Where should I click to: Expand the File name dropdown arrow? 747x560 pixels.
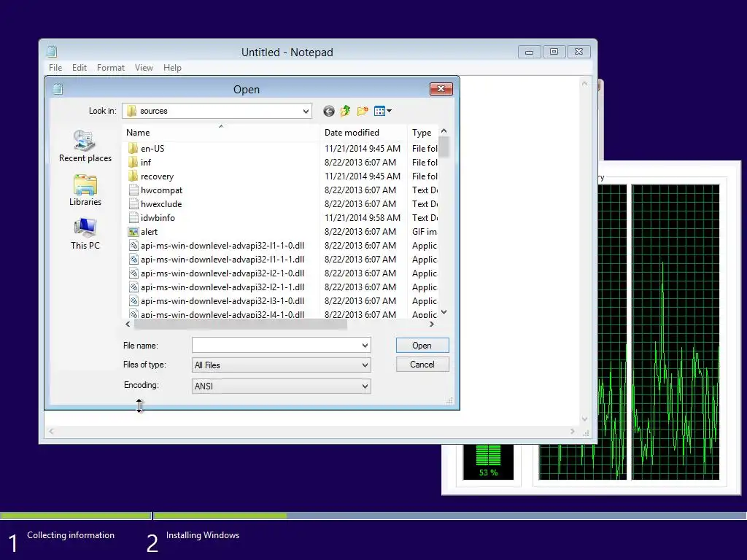[365, 345]
